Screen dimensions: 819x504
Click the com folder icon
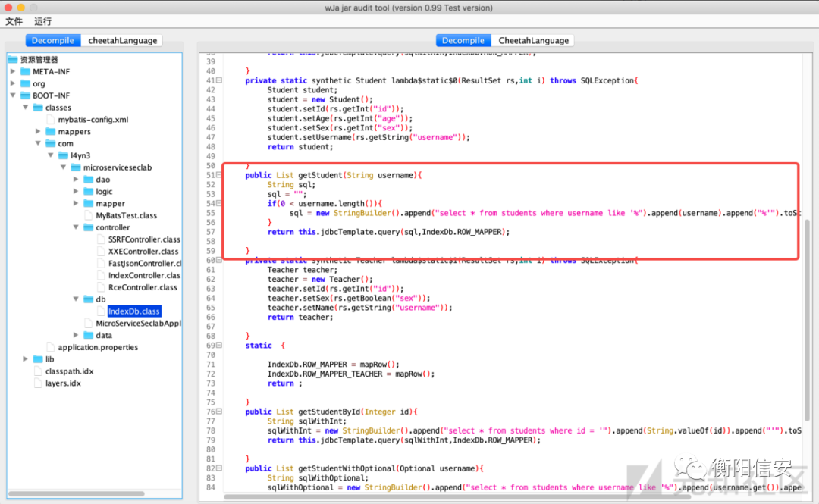(50, 144)
